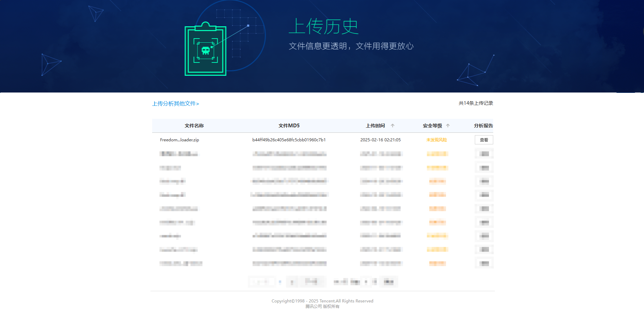Screen dimensions: 644x312
Task: Click the green clipboard skull icon
Action: click(205, 50)
